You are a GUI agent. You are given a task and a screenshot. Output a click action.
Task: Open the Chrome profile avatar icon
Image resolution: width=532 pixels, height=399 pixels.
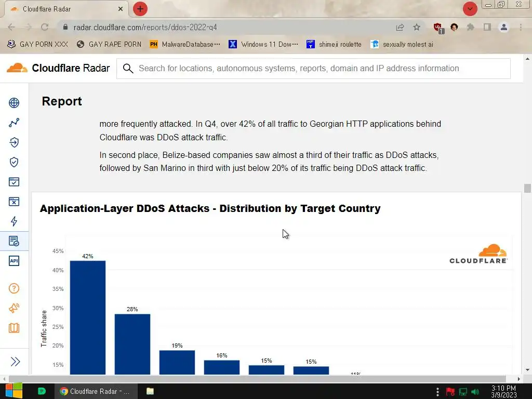click(x=504, y=27)
